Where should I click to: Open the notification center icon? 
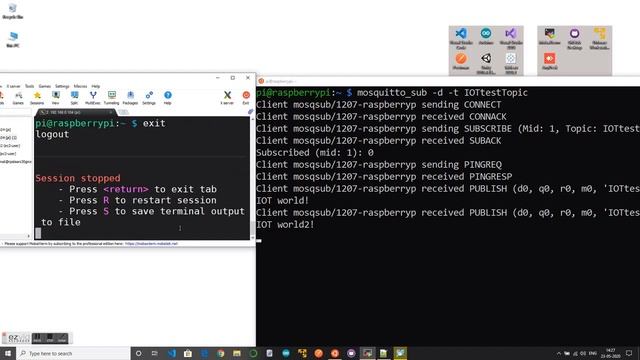coord(629,353)
